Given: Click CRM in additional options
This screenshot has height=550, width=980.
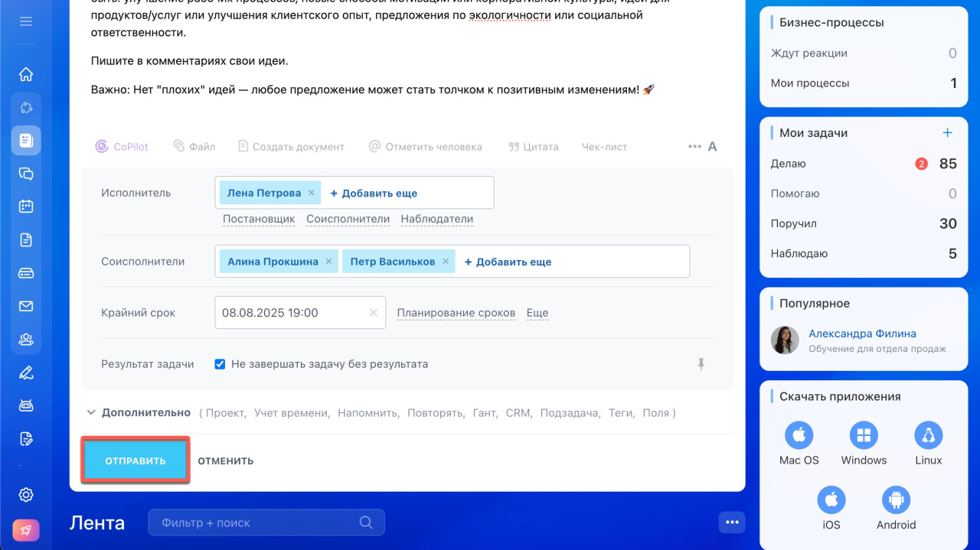Looking at the screenshot, I should click(518, 413).
